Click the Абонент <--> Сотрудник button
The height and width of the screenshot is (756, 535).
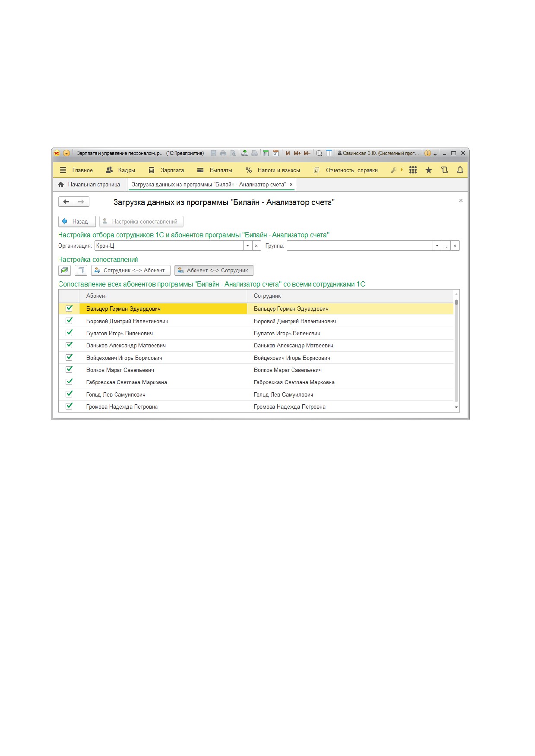(214, 271)
